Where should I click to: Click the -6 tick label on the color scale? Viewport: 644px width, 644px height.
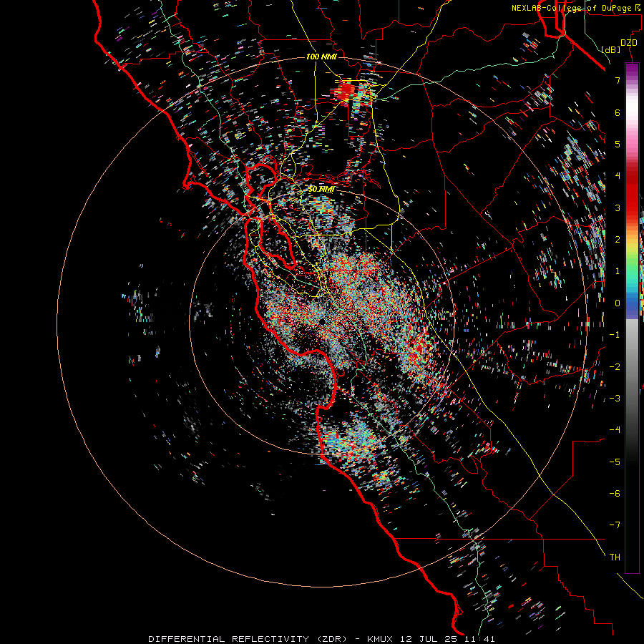(x=615, y=493)
